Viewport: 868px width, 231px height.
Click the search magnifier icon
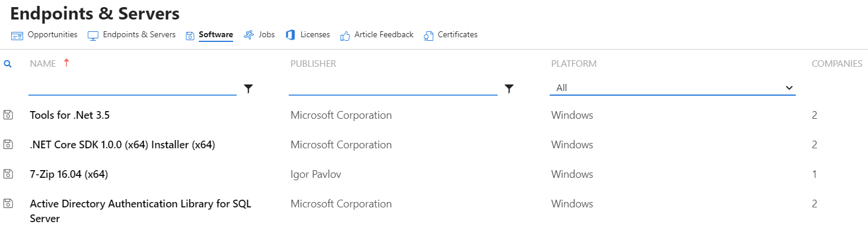tap(8, 64)
